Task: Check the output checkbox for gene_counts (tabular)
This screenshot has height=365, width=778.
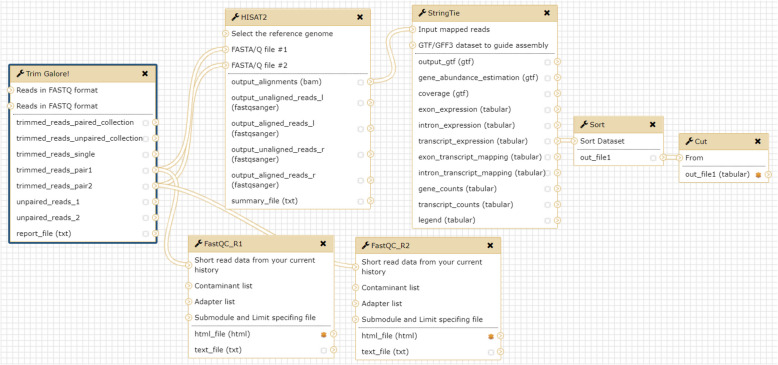Action: [x=547, y=189]
